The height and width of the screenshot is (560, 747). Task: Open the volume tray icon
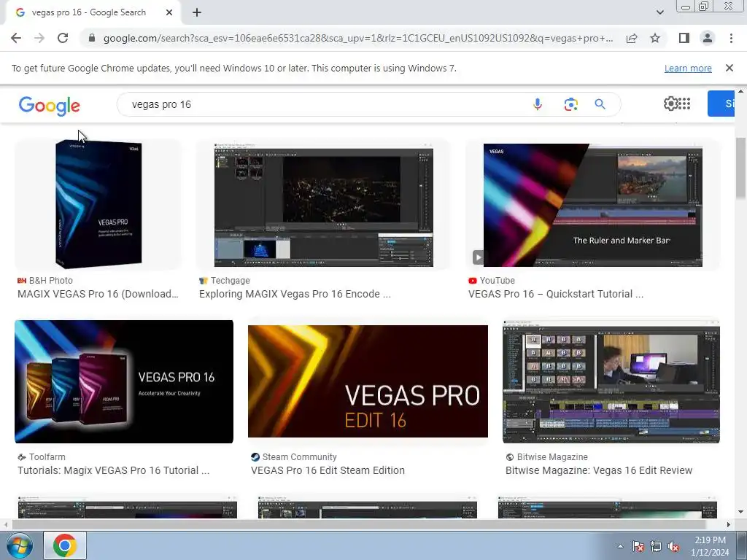pos(673,547)
